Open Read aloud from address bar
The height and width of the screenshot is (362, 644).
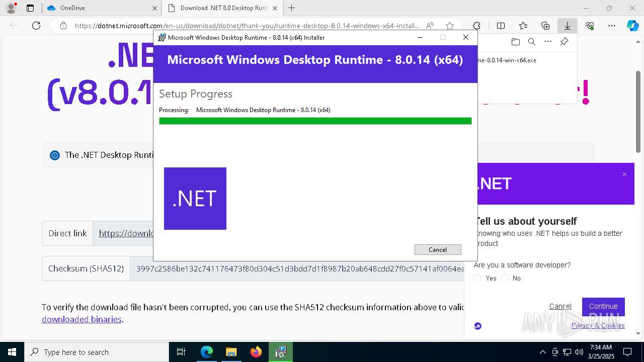tap(430, 26)
